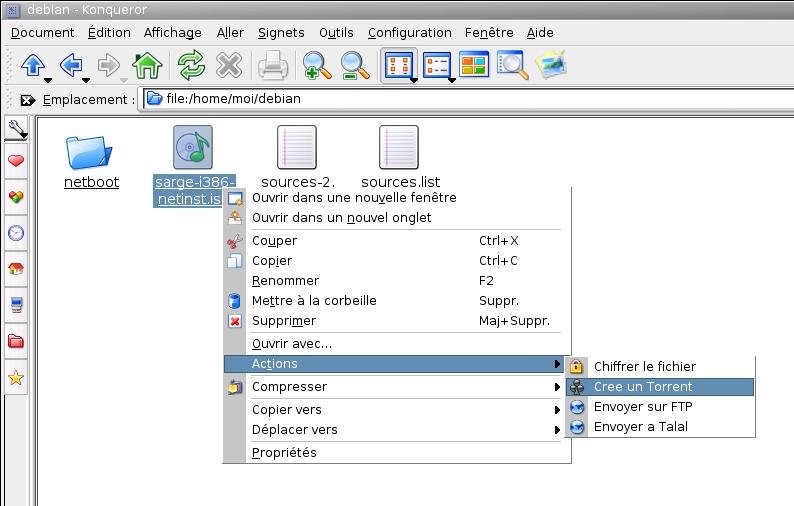This screenshot has height=506, width=794.
Task: Expand the Copier vers submenu
Action: (x=397, y=410)
